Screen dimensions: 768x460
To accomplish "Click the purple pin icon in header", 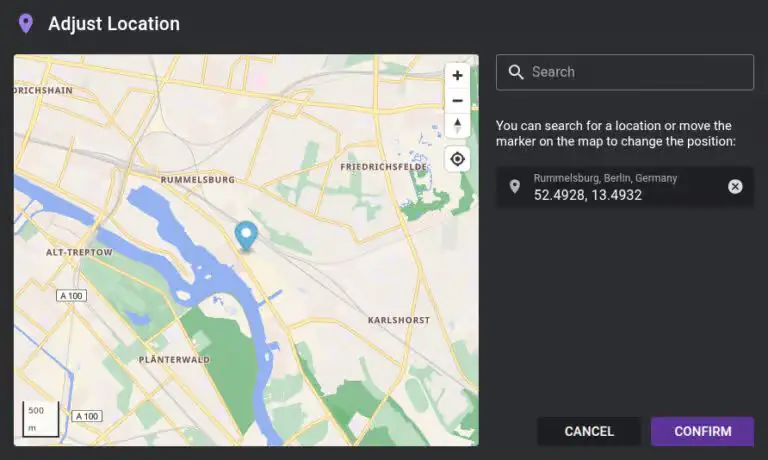I will click(26, 23).
